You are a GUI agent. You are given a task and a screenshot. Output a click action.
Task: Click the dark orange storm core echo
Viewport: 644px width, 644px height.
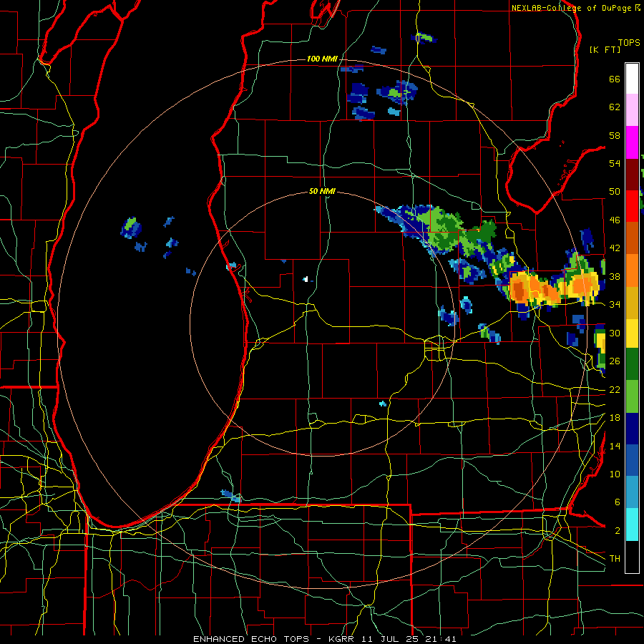point(519,291)
